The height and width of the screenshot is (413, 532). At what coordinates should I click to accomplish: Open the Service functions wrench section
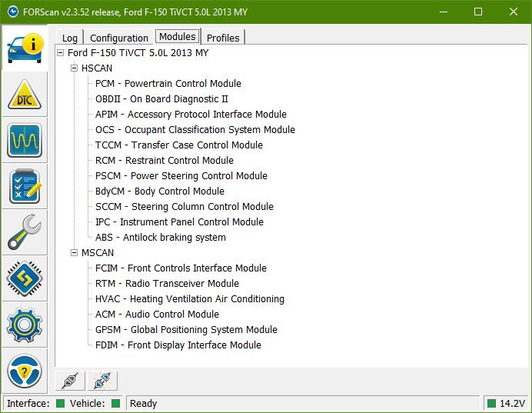(x=25, y=232)
